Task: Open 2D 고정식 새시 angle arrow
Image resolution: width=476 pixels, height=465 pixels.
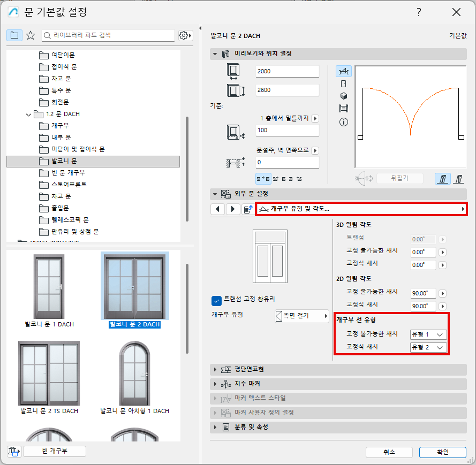Action: pos(443,306)
